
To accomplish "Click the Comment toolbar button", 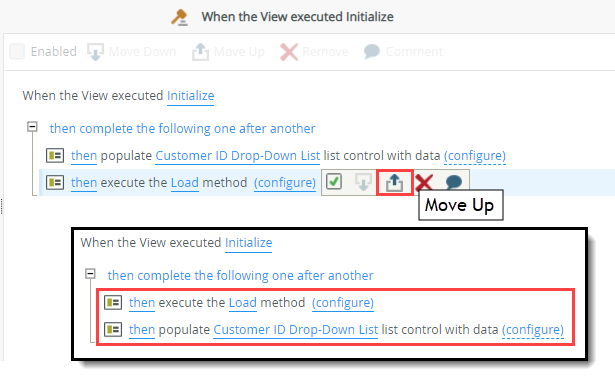I will tap(404, 51).
